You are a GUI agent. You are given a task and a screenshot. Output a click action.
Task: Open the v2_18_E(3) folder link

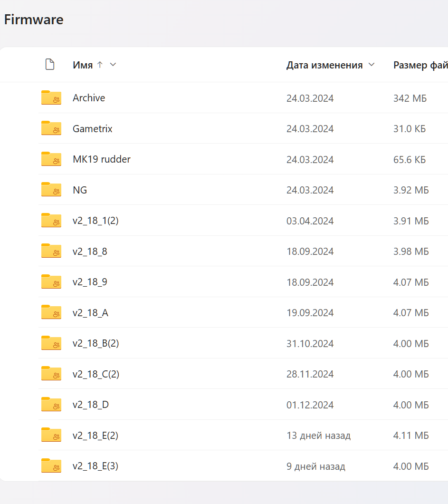click(x=95, y=466)
